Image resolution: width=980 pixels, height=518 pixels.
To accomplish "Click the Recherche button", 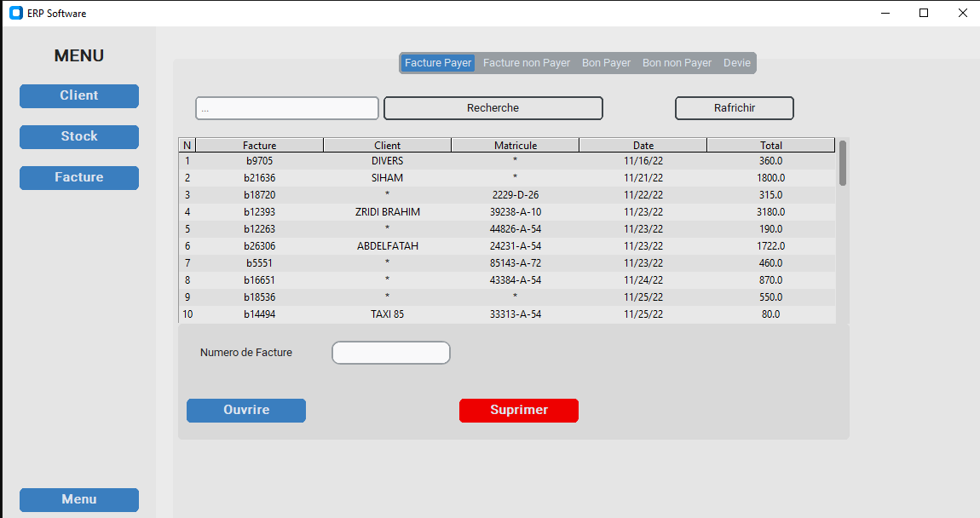I will coord(493,108).
